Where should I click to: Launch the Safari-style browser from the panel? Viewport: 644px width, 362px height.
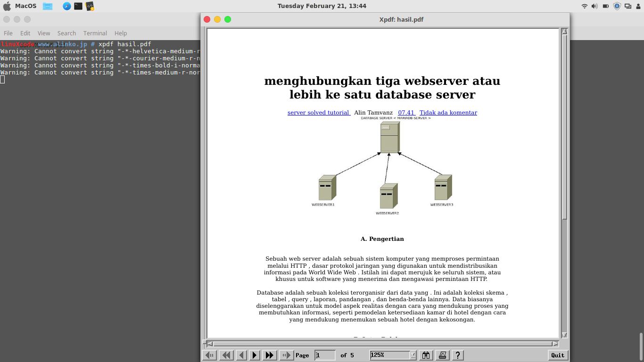click(x=67, y=6)
